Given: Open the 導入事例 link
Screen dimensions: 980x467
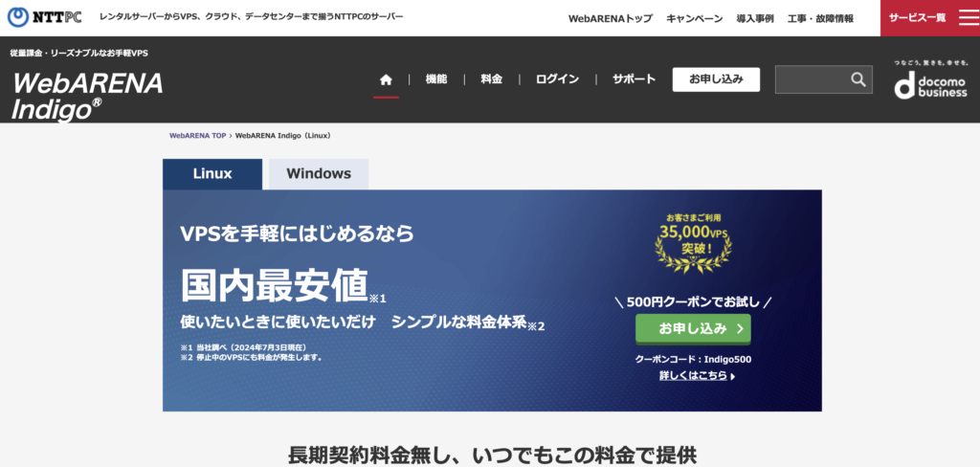Looking at the screenshot, I should 755,19.
